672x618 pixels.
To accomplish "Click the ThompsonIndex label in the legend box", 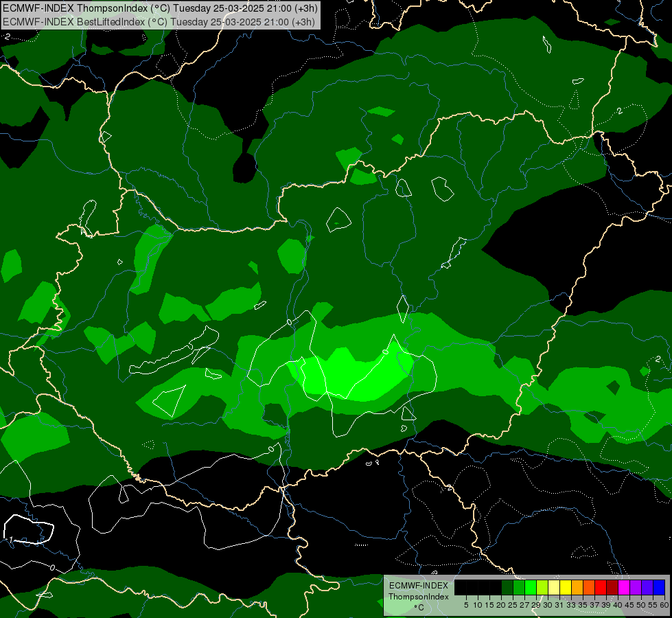I will (x=419, y=597).
